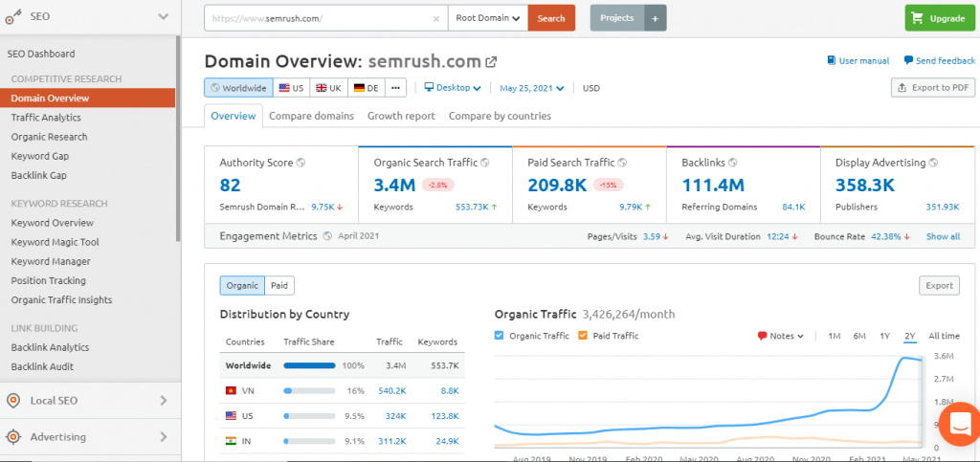Image resolution: width=980 pixels, height=462 pixels.
Task: Click Show all in Engagement Metrics
Action: [943, 236]
